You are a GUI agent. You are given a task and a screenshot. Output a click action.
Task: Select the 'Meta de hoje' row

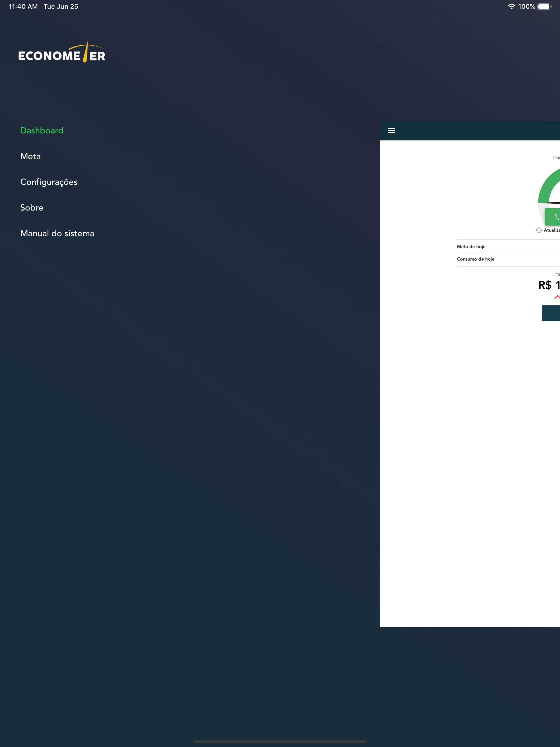tap(508, 246)
